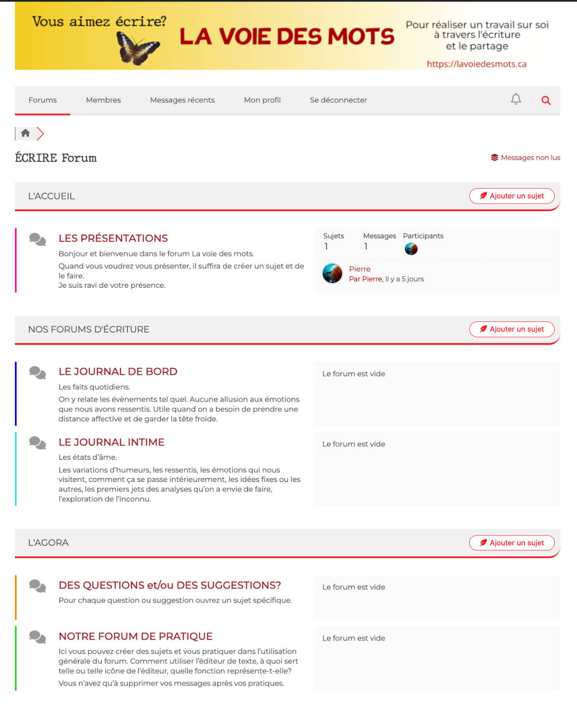Click the breadcrumb red chevron arrow
577x728 pixels.
[x=40, y=134]
